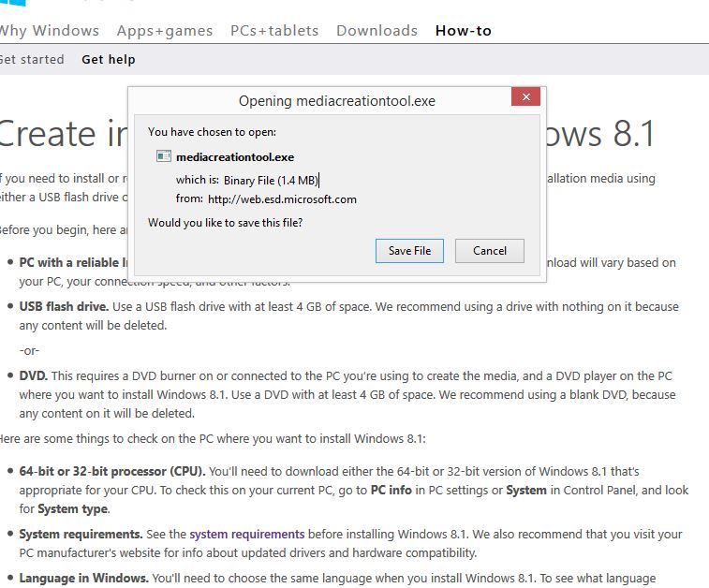This screenshot has height=588, width=709.
Task: Click the Binary File (1.4 MB) text
Action: tap(271, 181)
